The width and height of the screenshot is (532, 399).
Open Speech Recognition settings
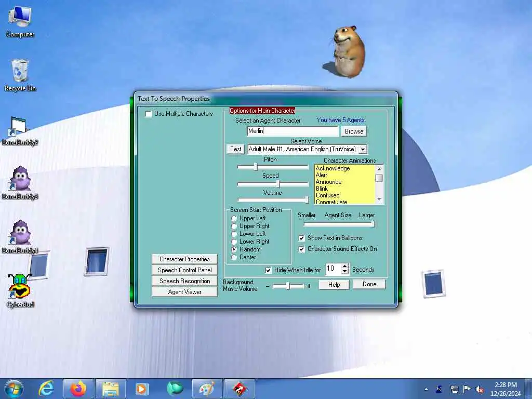184,281
